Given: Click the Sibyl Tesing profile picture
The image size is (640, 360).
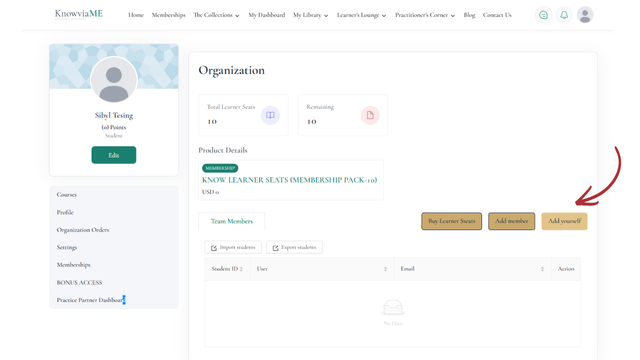Looking at the screenshot, I should pos(114,80).
